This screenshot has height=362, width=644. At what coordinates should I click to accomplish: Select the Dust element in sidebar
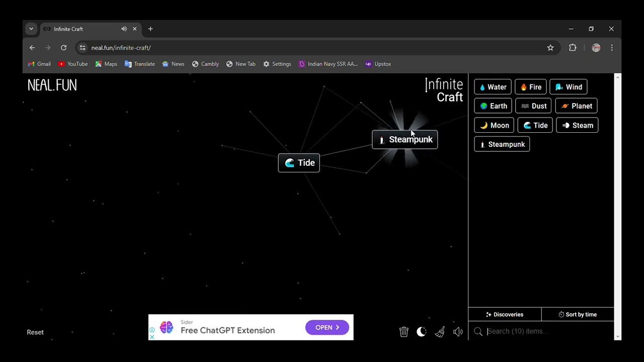[533, 106]
